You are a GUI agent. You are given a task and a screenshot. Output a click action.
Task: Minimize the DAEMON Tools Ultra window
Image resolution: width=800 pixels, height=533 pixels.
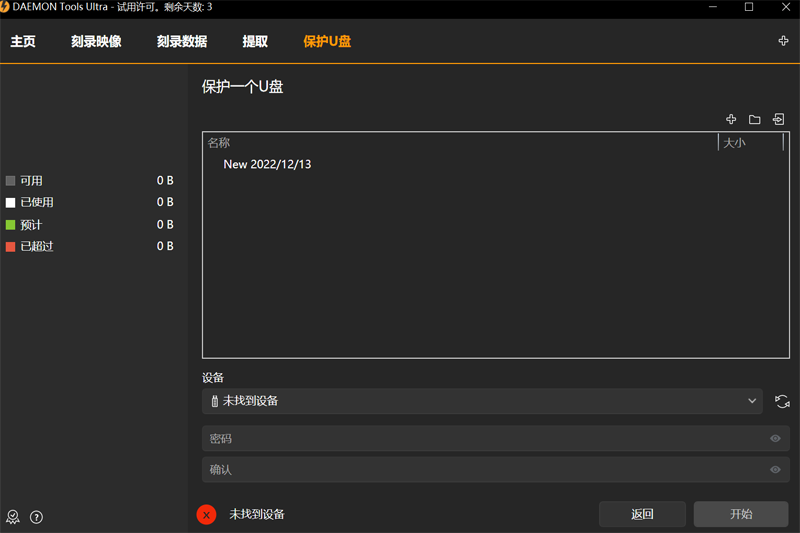713,7
